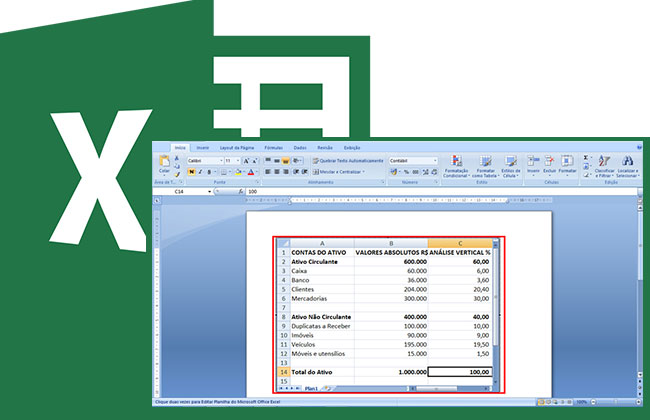Screen dimensions: 650x420
Task: Click the accounting currency format icon
Action: point(394,172)
